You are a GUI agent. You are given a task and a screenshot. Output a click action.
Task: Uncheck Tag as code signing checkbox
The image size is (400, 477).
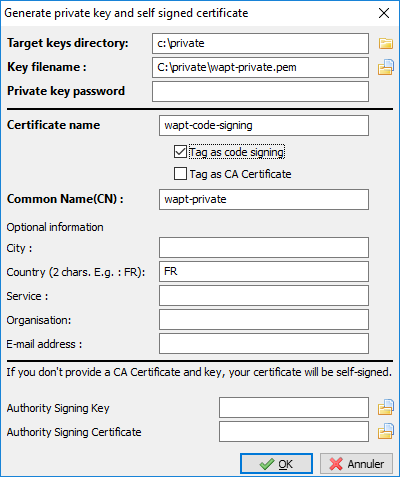click(180, 152)
